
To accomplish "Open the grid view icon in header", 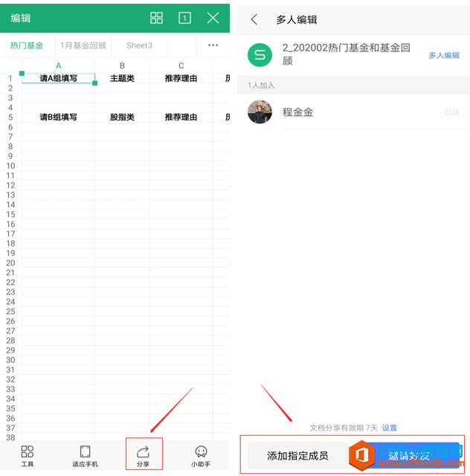I will coord(156,18).
